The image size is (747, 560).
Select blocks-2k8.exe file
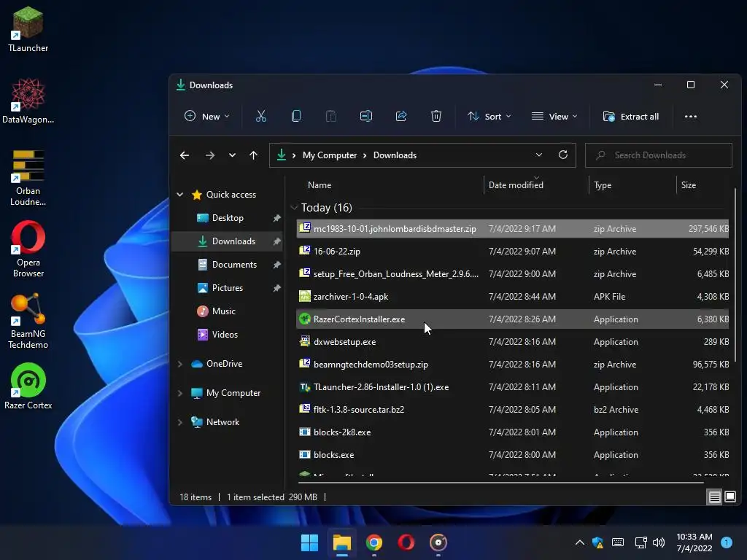point(513,432)
